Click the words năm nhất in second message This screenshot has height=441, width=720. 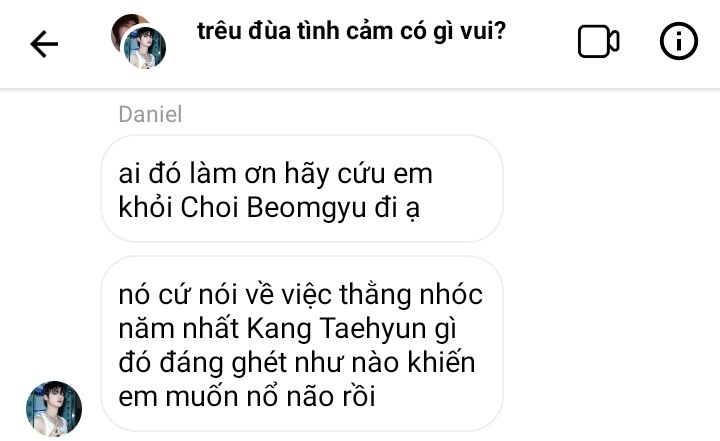(179, 328)
